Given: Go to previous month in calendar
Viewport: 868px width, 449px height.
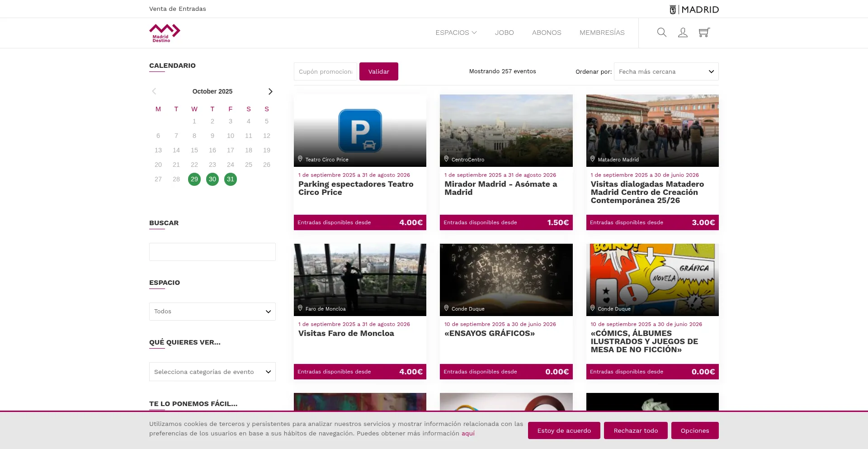Looking at the screenshot, I should click(154, 91).
